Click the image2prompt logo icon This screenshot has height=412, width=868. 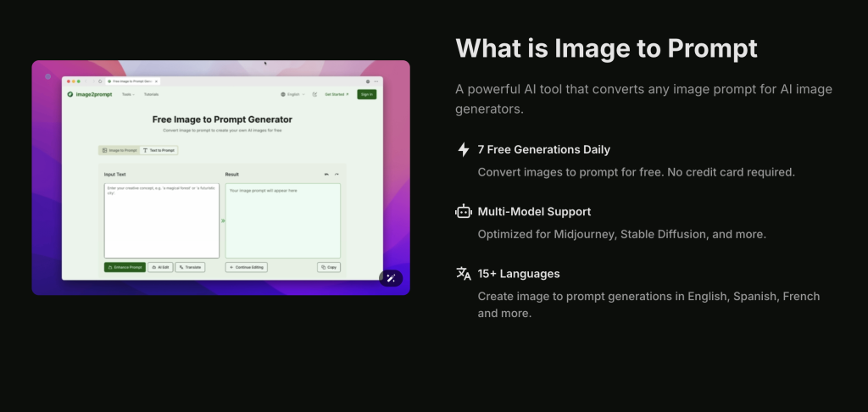click(x=70, y=94)
